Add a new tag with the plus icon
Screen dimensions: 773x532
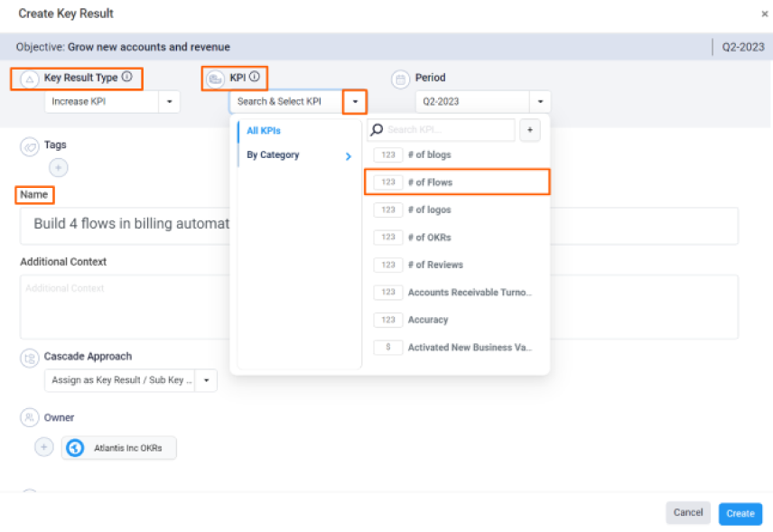(x=58, y=168)
